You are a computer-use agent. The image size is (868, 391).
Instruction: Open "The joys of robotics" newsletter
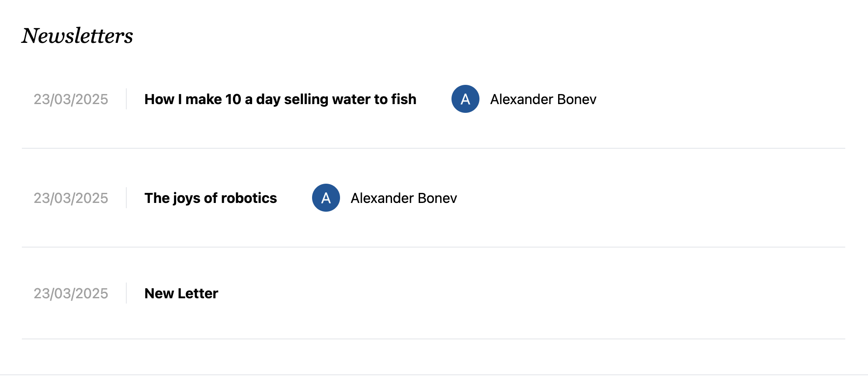(x=210, y=198)
